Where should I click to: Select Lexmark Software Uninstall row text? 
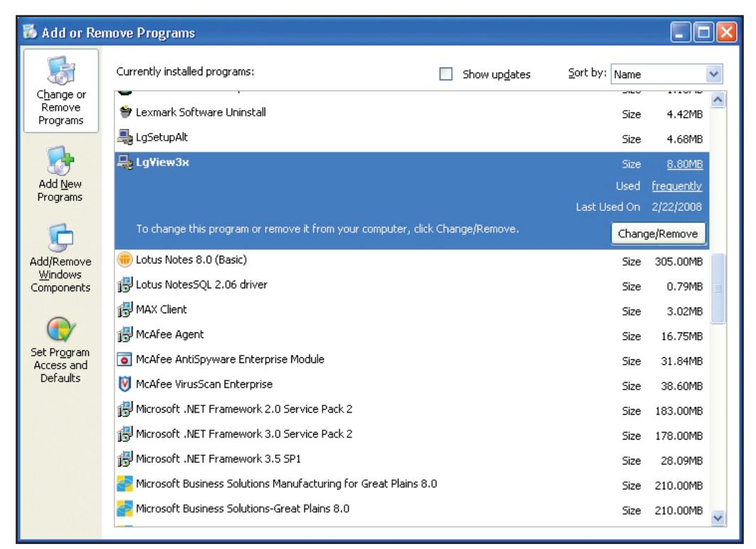point(200,112)
